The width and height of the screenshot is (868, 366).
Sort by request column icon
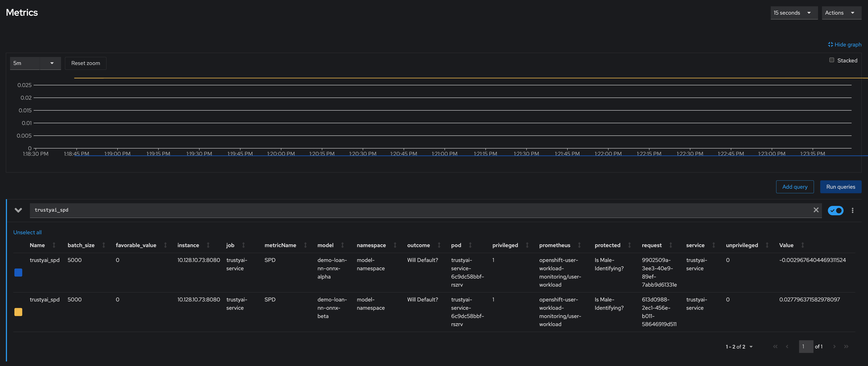(671, 245)
